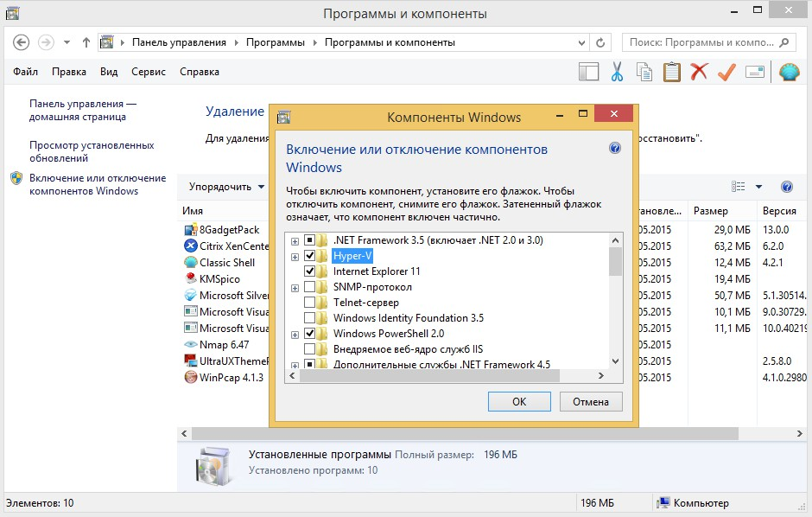Open Просмотр установленных обновлений link
Viewport: 812px width, 517px height.
(92, 152)
